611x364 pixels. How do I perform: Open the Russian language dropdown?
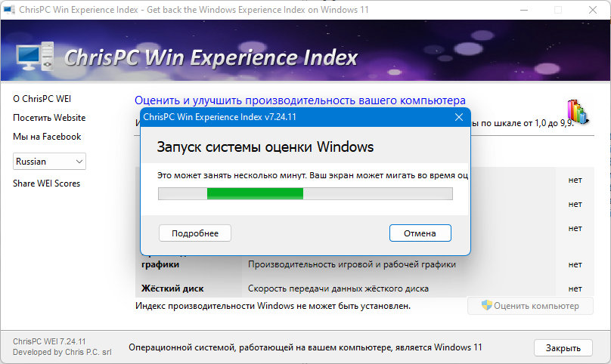[49, 161]
